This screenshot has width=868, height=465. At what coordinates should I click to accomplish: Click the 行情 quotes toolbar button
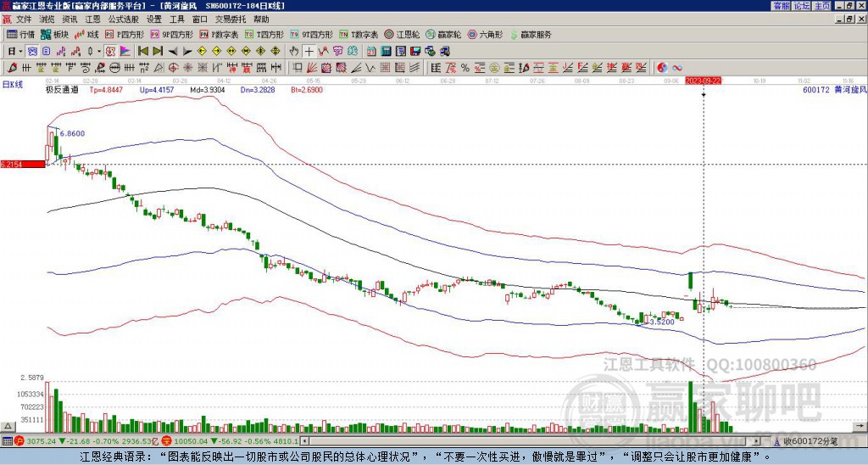tap(20, 34)
